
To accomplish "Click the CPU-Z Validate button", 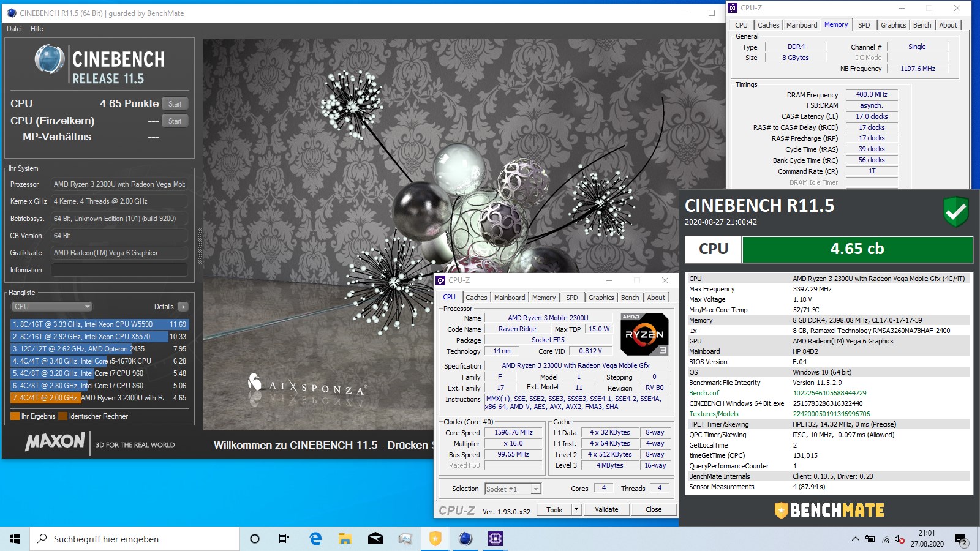I will coord(606,509).
